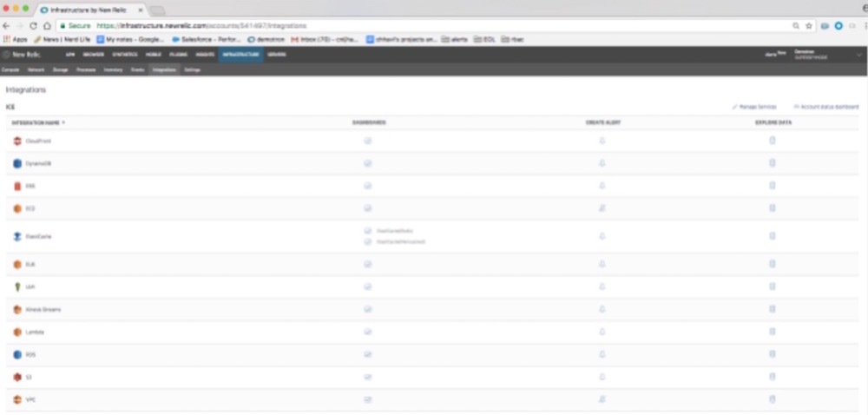
Task: Create an alert for ElastiCache via bell icon
Action: (x=602, y=236)
